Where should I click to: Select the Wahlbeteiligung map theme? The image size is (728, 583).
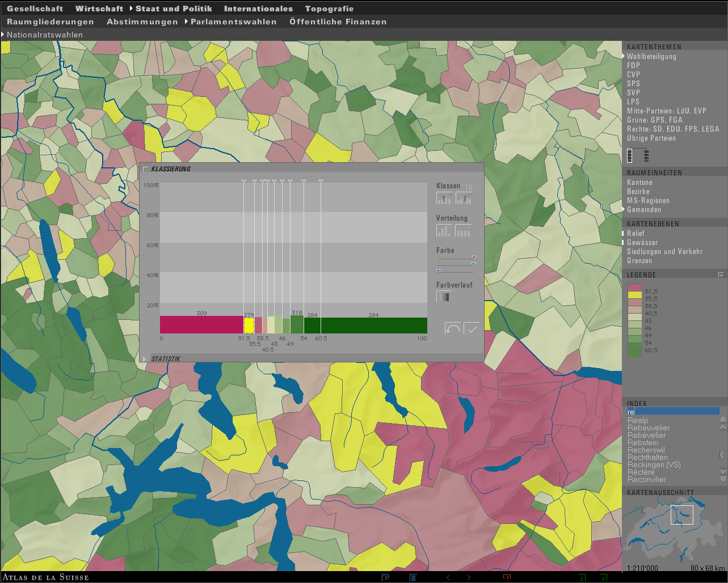coord(651,57)
